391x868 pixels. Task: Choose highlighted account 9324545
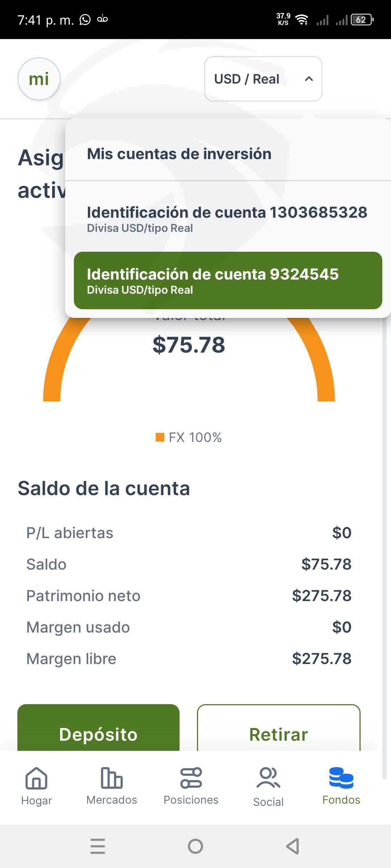[x=228, y=280]
